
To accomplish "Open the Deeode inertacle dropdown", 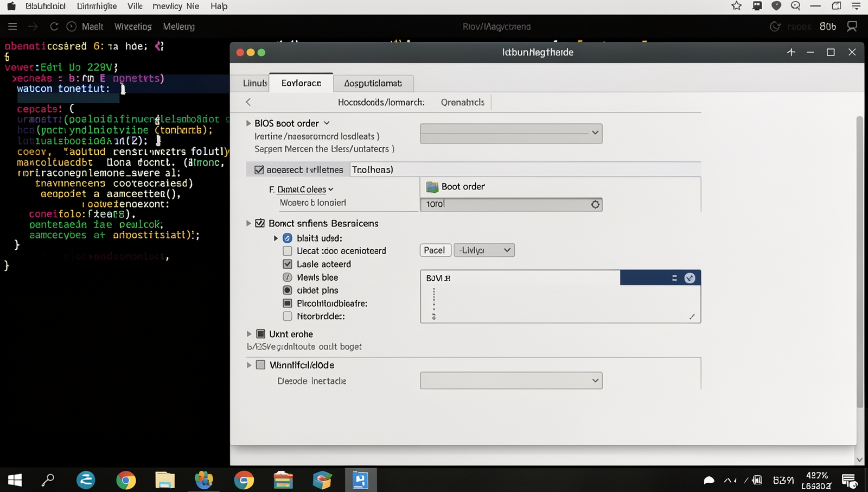I will pyautogui.click(x=511, y=381).
